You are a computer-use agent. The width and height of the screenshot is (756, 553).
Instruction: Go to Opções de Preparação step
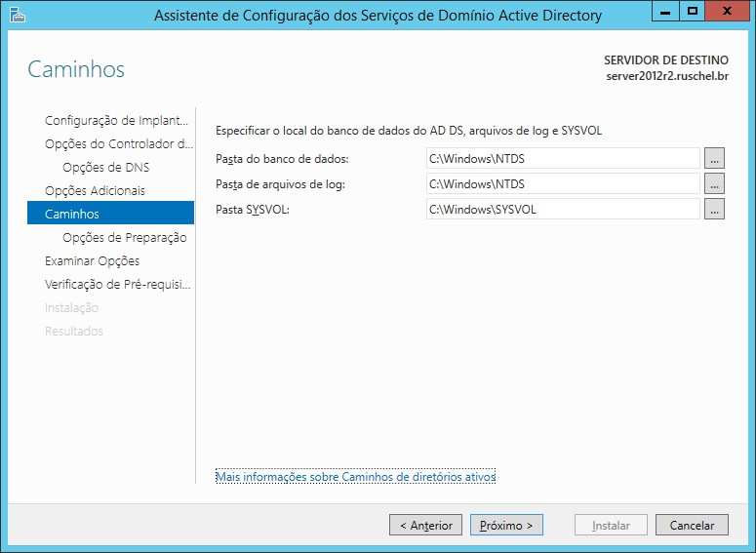click(125, 237)
